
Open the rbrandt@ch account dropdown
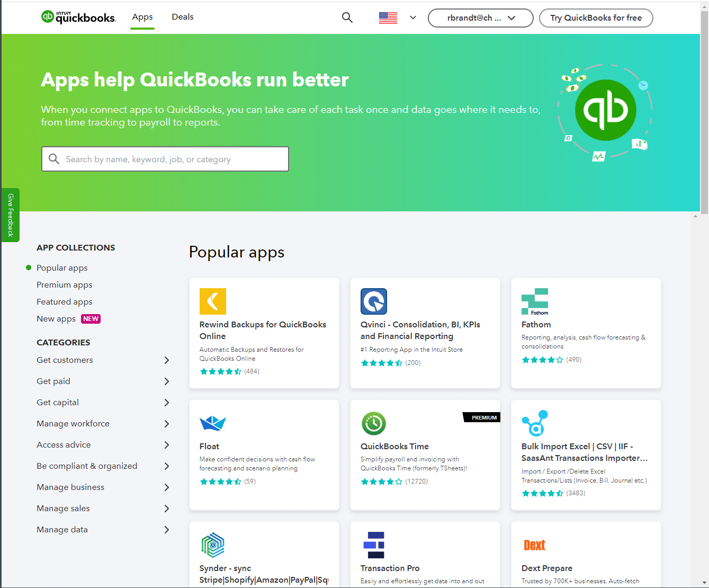pyautogui.click(x=480, y=17)
